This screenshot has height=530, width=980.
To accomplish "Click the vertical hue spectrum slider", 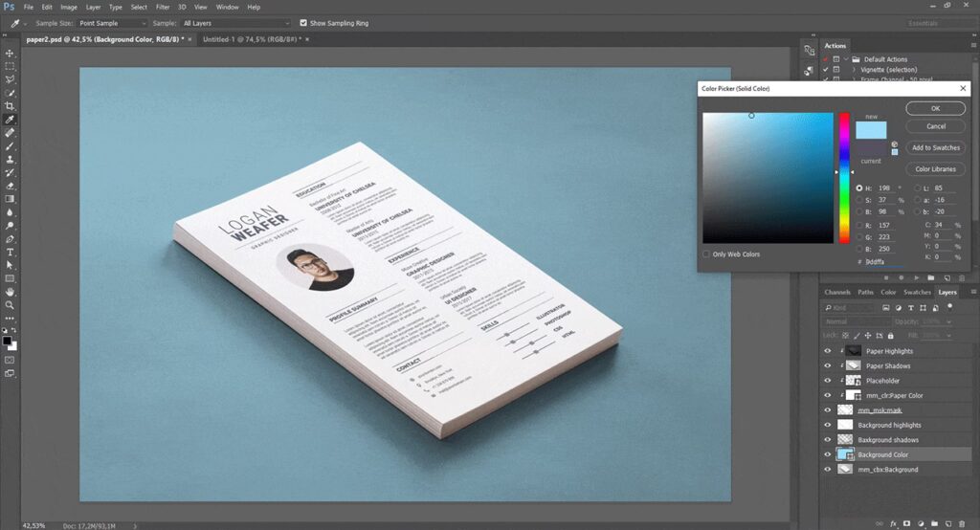I will pyautogui.click(x=844, y=177).
